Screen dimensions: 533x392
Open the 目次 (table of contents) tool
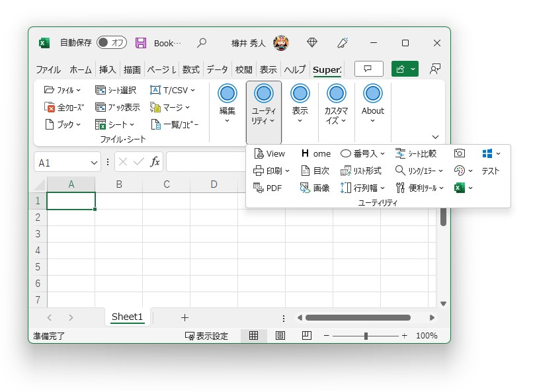point(315,171)
